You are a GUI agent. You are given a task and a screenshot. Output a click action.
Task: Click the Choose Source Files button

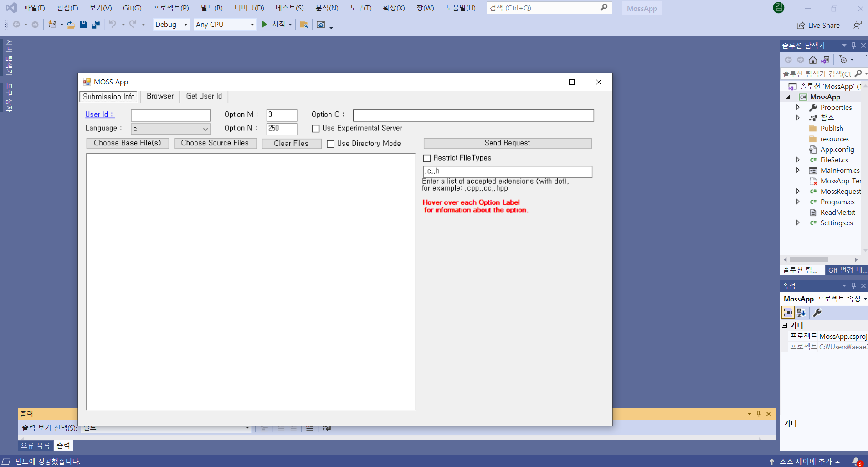pyautogui.click(x=215, y=143)
